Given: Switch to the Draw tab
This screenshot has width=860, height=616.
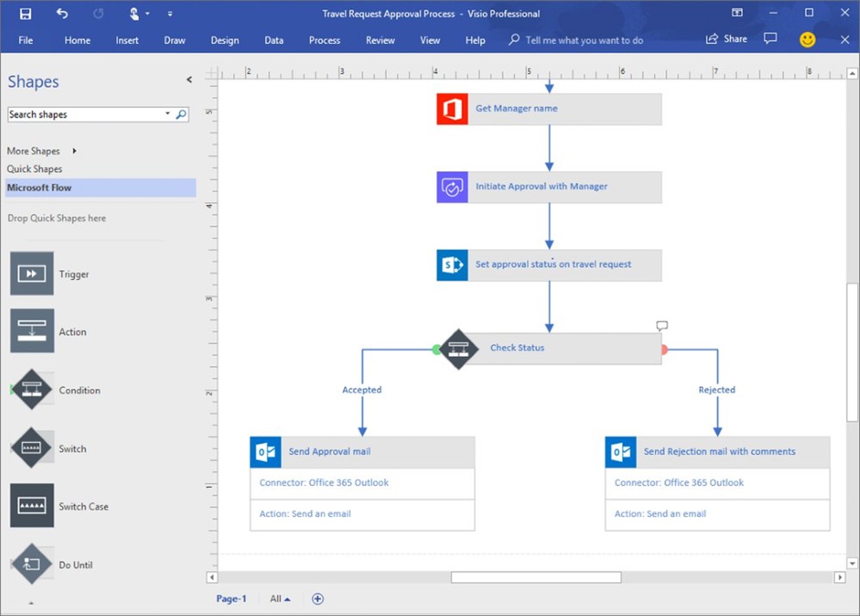Looking at the screenshot, I should pos(174,40).
